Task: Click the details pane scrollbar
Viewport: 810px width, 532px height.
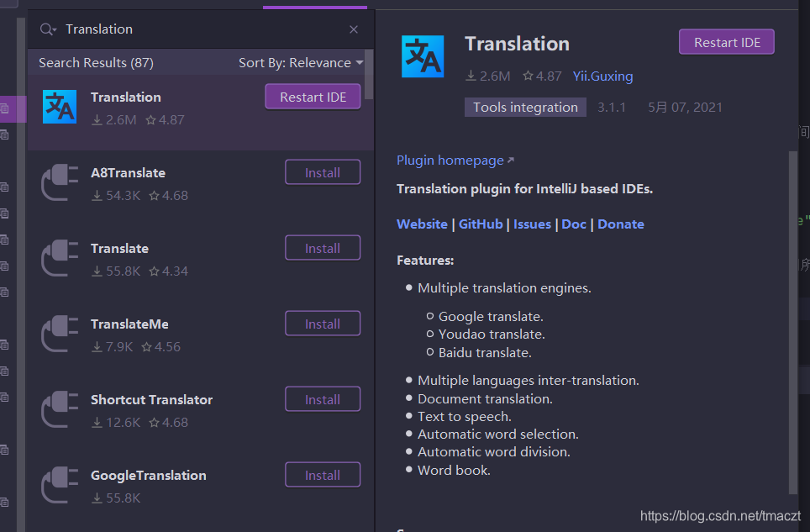Action: (793, 322)
